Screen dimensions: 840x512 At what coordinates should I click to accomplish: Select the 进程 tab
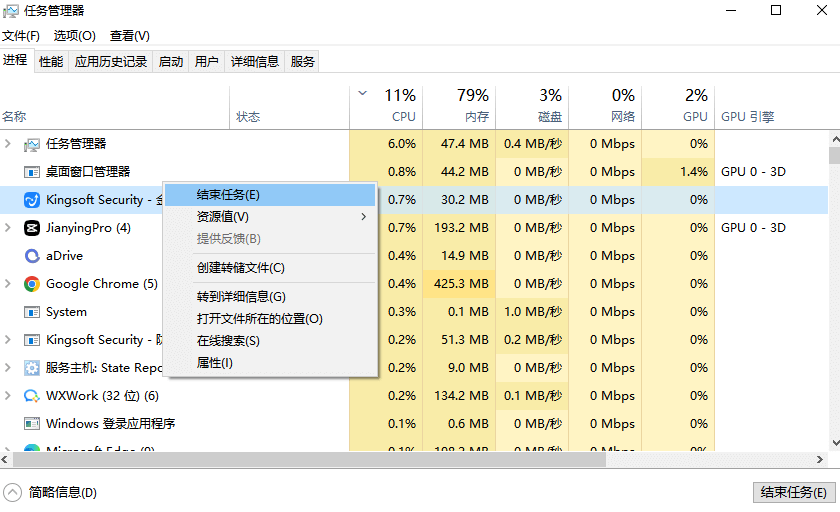16,60
